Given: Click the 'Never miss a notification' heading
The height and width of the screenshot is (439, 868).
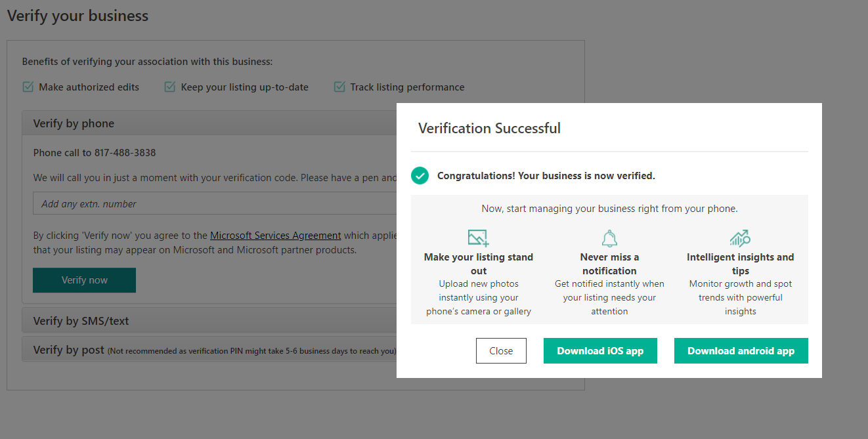Looking at the screenshot, I should pyautogui.click(x=609, y=264).
